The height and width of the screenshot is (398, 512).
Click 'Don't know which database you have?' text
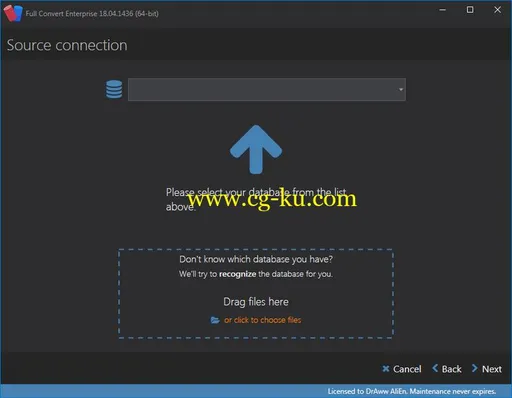pyautogui.click(x=256, y=259)
